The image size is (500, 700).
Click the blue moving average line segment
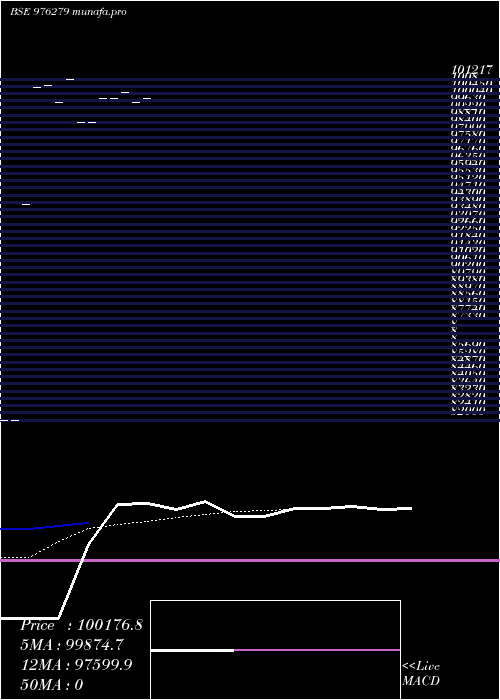pyautogui.click(x=45, y=526)
